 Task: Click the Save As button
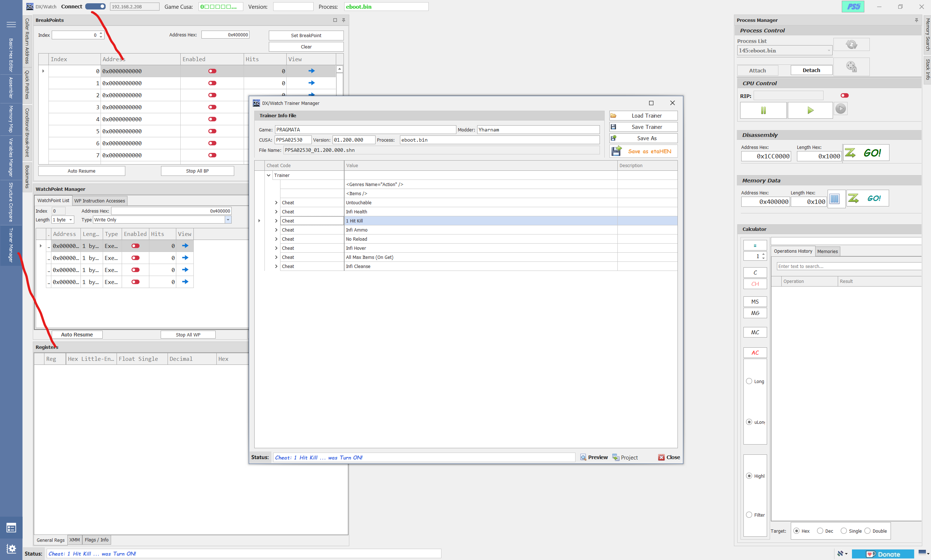(643, 138)
